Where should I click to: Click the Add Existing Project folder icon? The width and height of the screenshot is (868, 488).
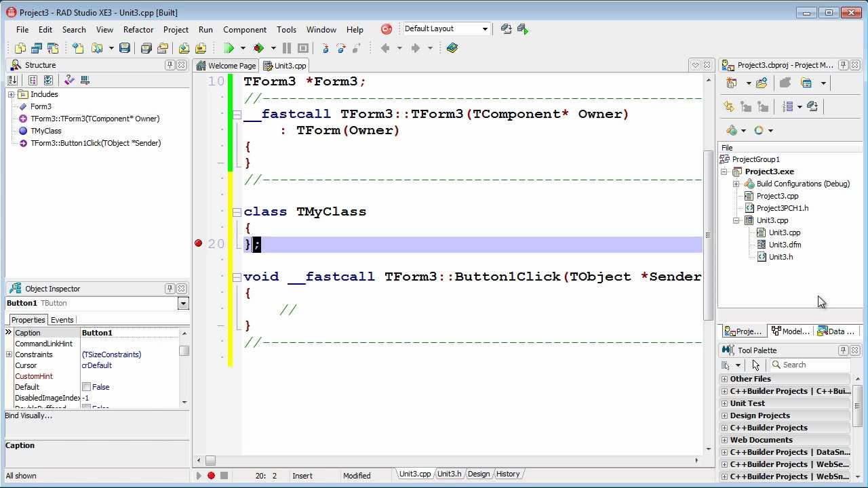pos(762,83)
